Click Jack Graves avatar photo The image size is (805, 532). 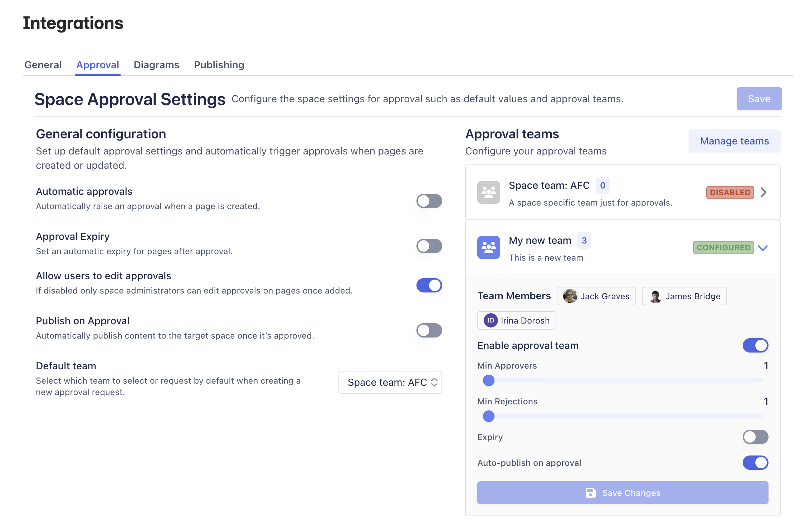click(570, 296)
